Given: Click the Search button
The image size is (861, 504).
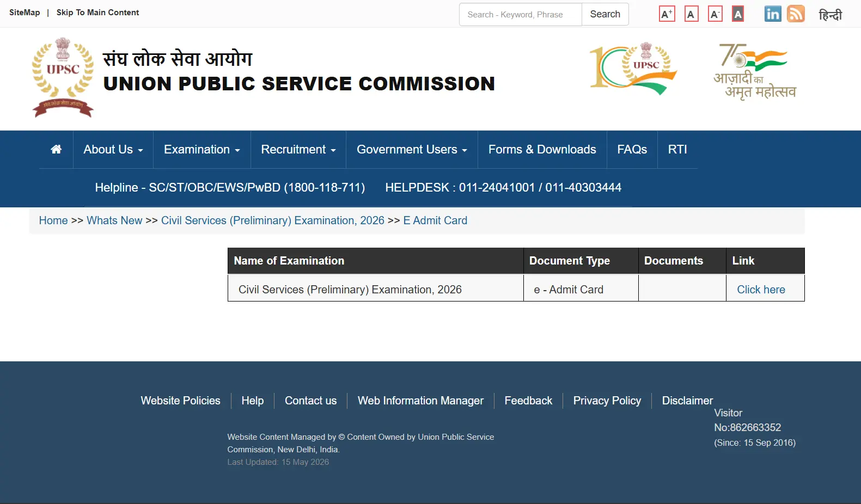Looking at the screenshot, I should 605,14.
